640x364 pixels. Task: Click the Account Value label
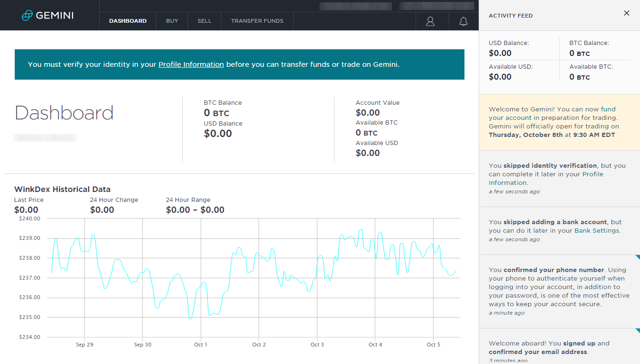378,102
